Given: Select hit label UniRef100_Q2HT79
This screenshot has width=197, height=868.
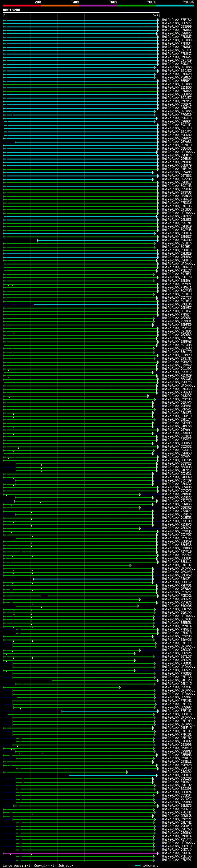Looking at the screenshot, I should pyautogui.click(x=176, y=277).
